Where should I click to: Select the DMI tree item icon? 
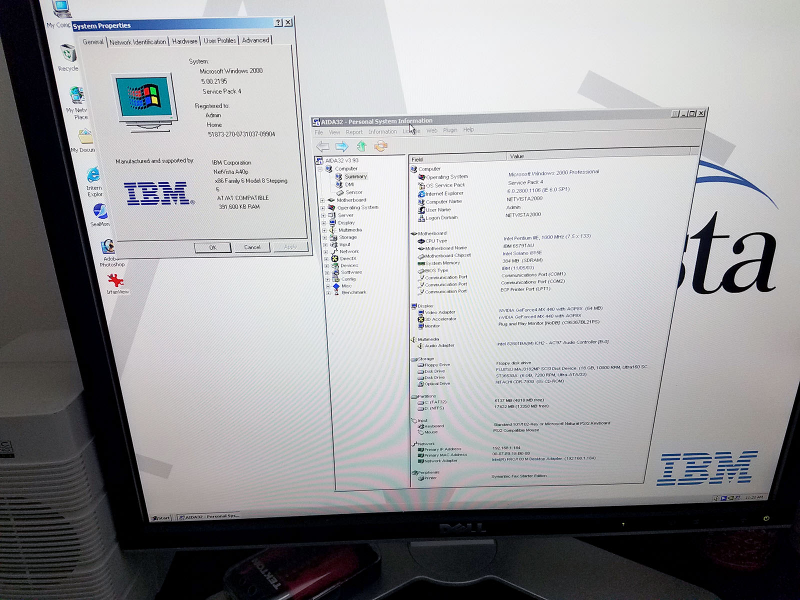pyautogui.click(x=339, y=184)
